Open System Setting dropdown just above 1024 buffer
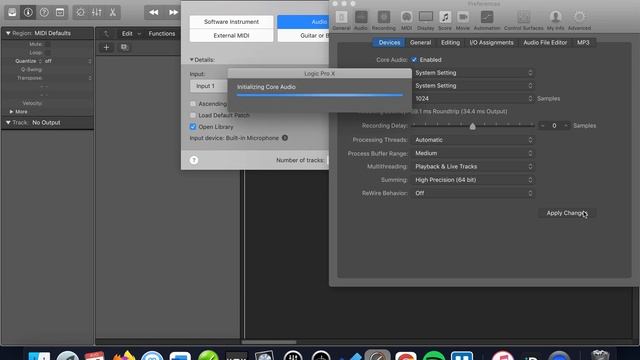The height and width of the screenshot is (360, 640). coord(473,86)
